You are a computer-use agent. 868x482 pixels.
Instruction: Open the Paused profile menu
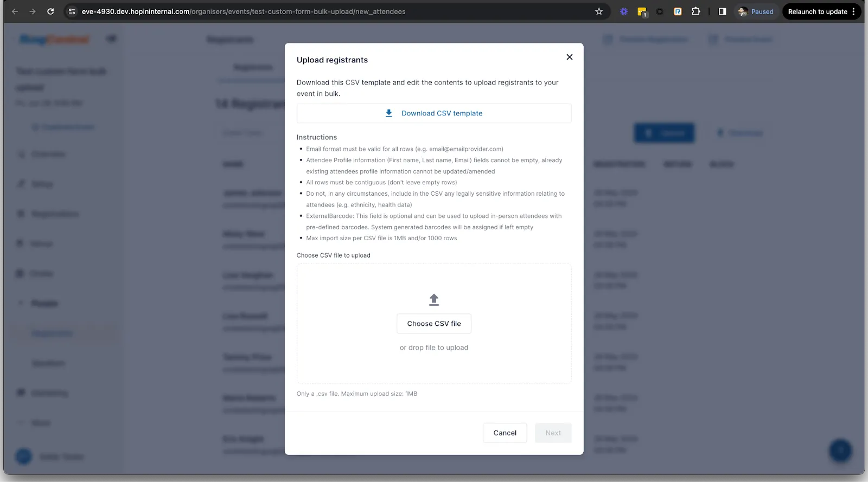click(x=756, y=11)
